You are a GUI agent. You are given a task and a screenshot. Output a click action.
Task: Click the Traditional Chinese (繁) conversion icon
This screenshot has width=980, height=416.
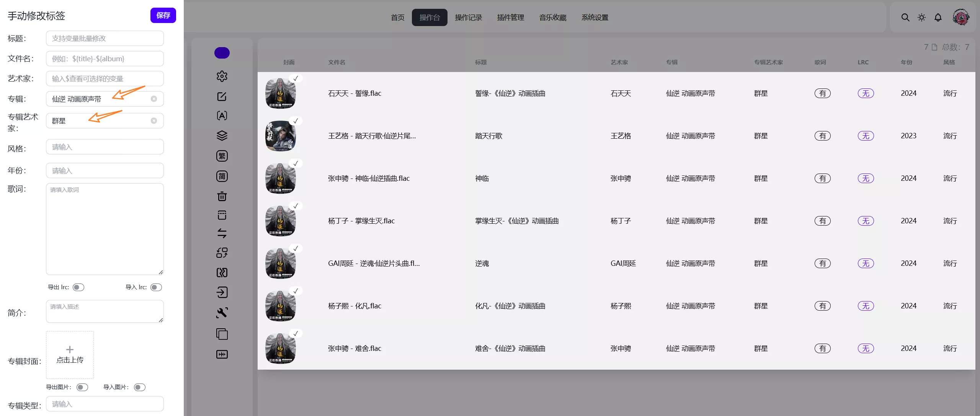click(x=222, y=156)
